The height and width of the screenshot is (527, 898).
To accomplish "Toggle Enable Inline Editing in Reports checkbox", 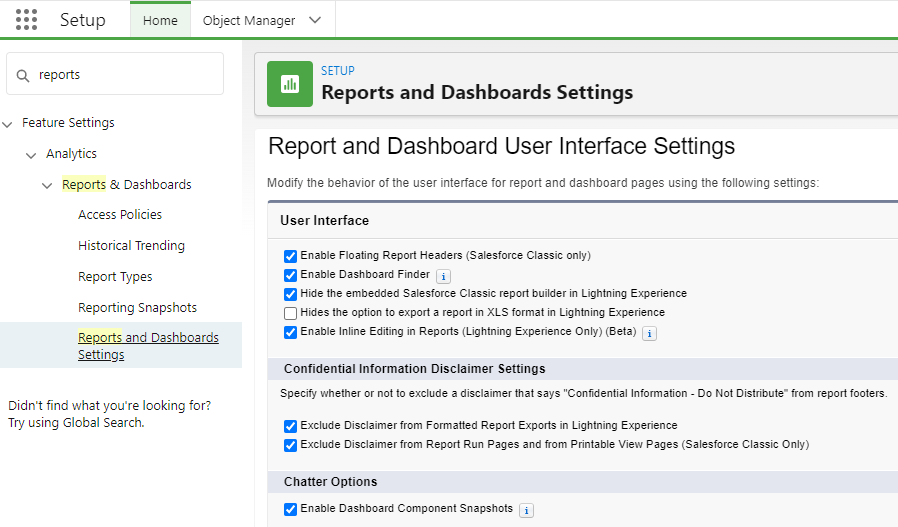I will click(290, 332).
